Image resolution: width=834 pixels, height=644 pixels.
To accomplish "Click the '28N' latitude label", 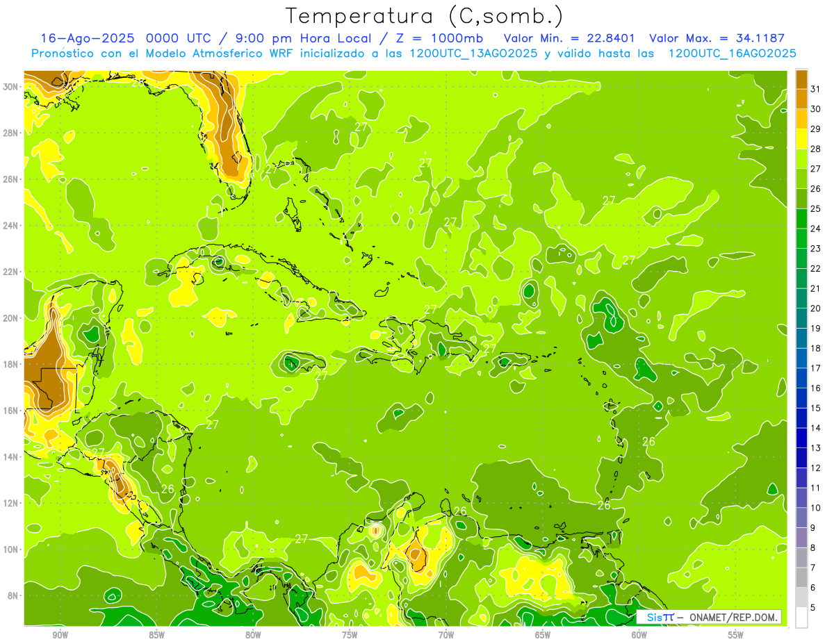I will [x=10, y=133].
